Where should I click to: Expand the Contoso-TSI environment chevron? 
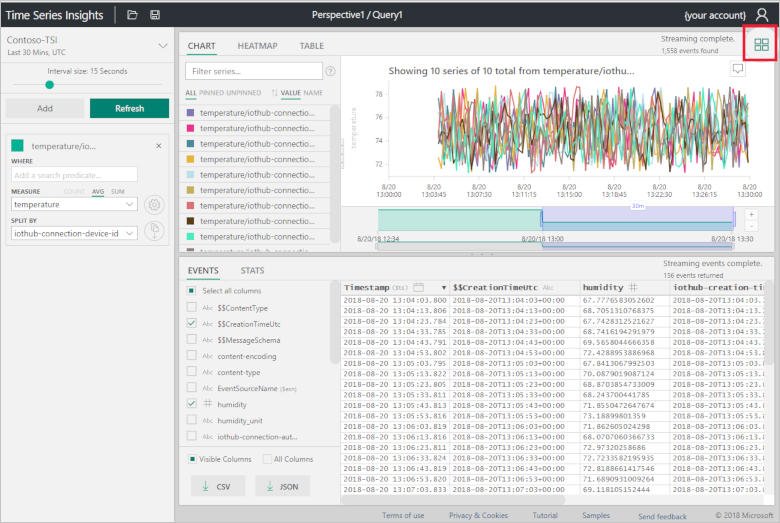163,46
